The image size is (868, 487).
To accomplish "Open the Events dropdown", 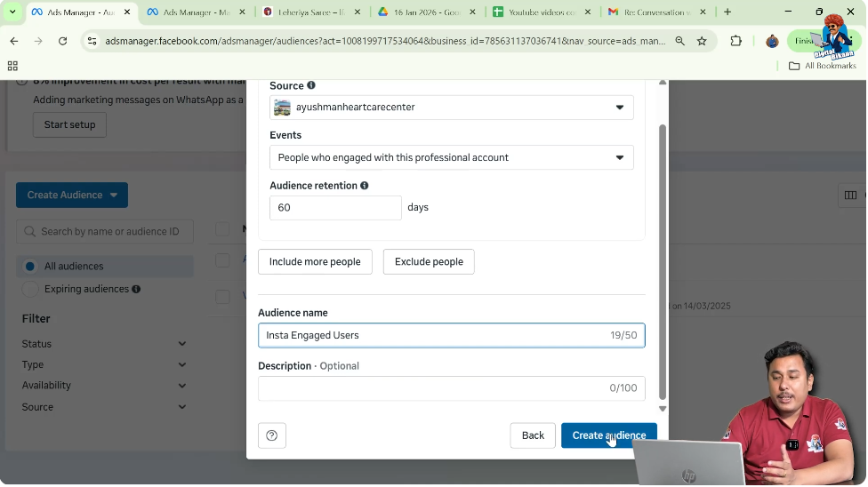I will [x=451, y=157].
